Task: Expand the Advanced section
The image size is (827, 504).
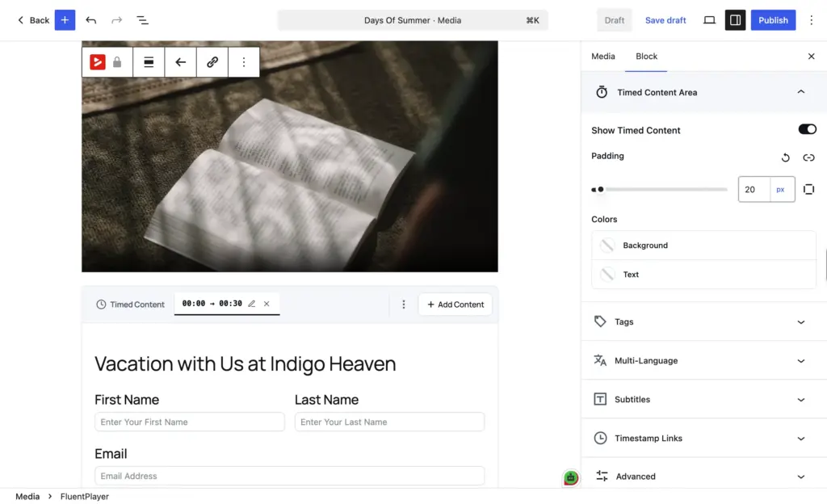Action: 704,476
